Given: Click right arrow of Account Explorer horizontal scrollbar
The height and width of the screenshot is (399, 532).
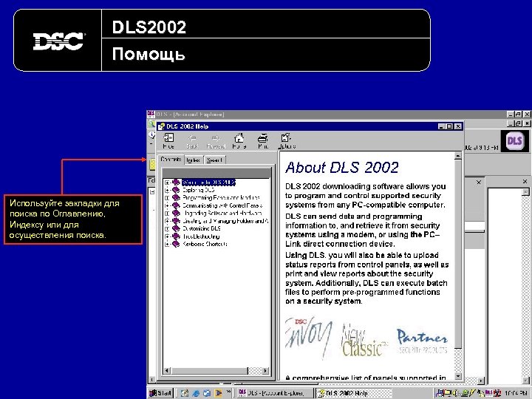Looking at the screenshot, I should coord(481,381).
